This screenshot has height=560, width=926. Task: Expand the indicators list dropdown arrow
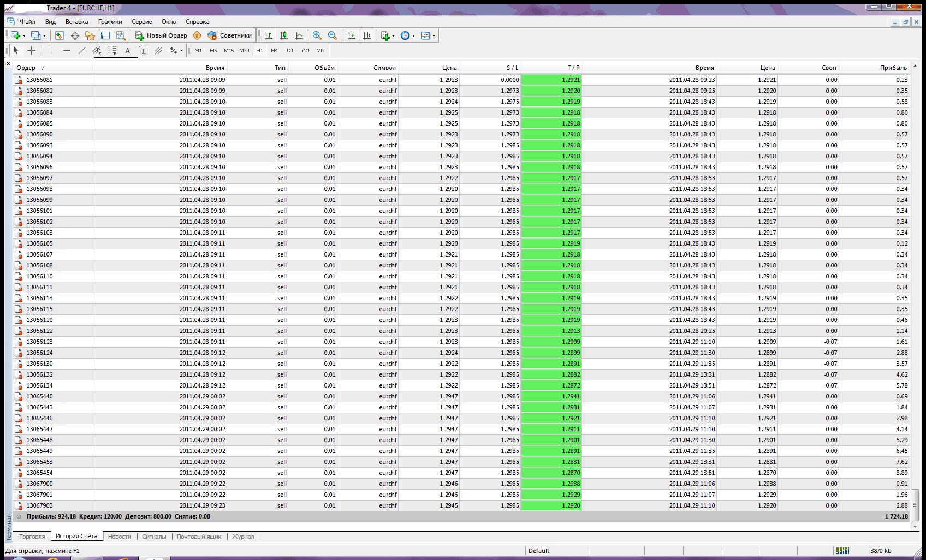tap(393, 36)
